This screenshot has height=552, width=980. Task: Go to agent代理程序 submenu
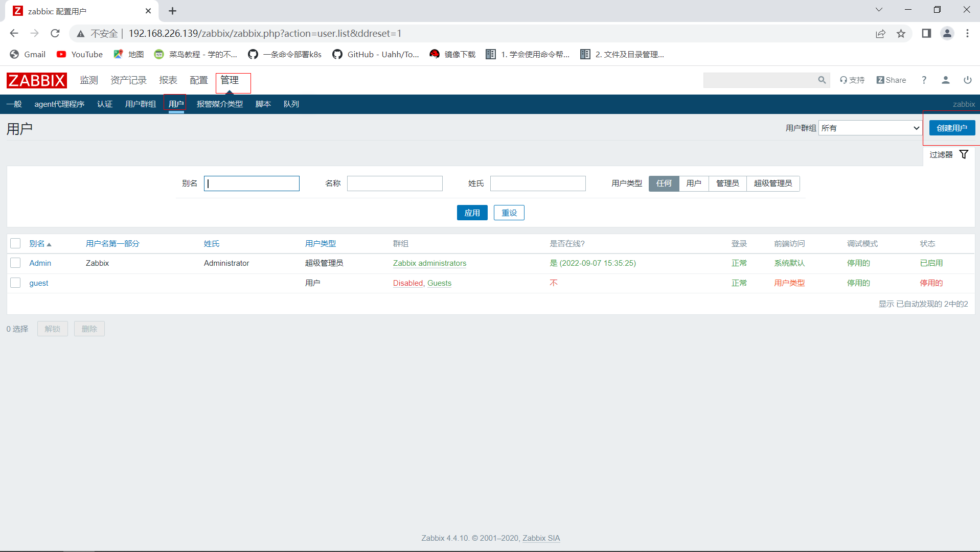[x=59, y=104]
